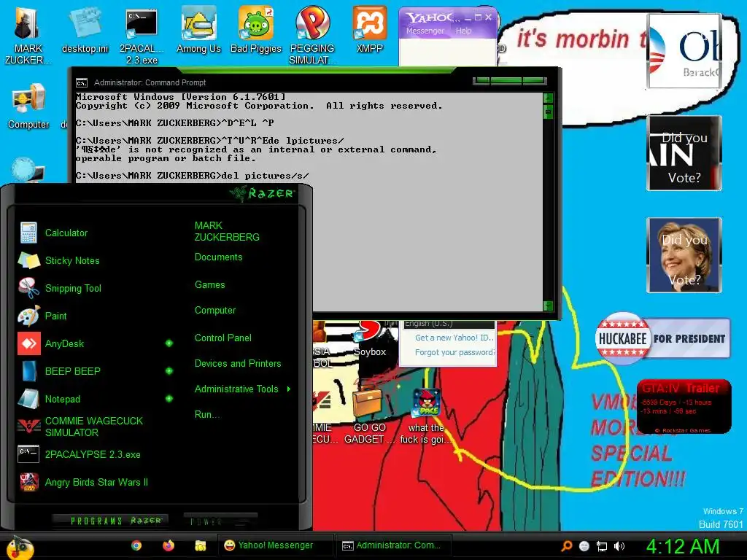The image size is (747, 560).
Task: Open PEGGING SIMULATOR desktop shortcut
Action: tap(312, 35)
